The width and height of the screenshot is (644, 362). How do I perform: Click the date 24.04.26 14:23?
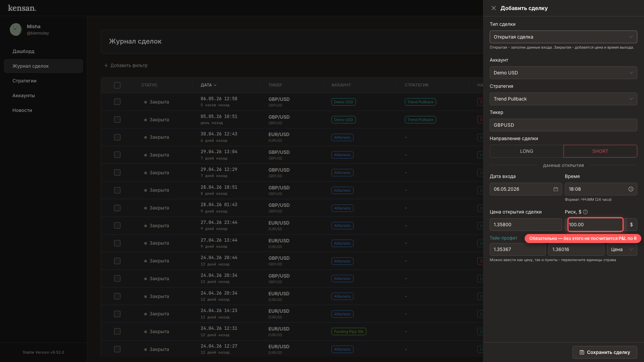[x=219, y=311]
